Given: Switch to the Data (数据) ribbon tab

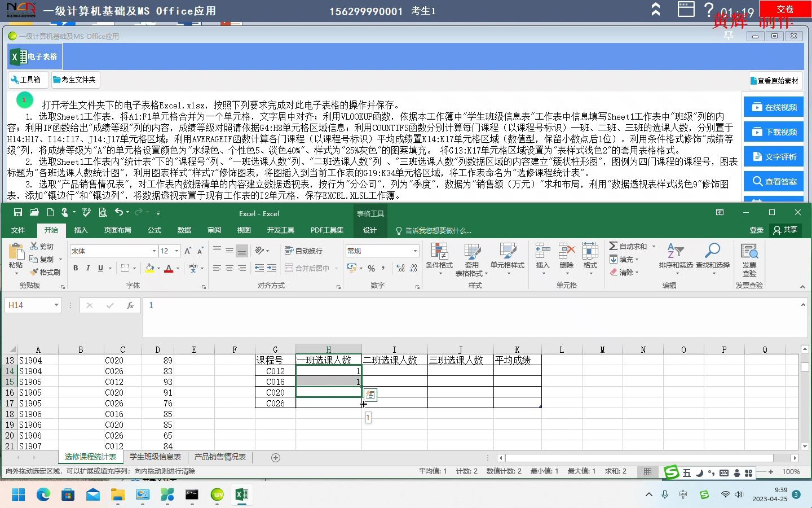Looking at the screenshot, I should [184, 230].
